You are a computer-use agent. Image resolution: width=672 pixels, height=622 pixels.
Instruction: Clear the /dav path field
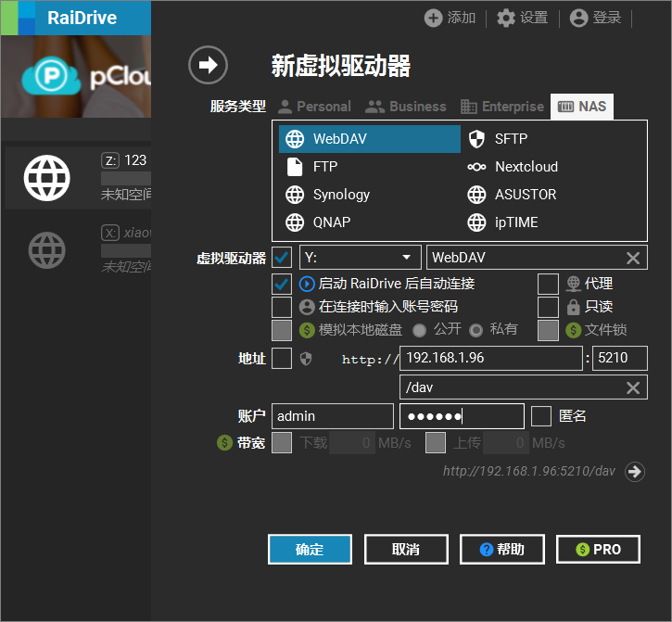point(633,387)
